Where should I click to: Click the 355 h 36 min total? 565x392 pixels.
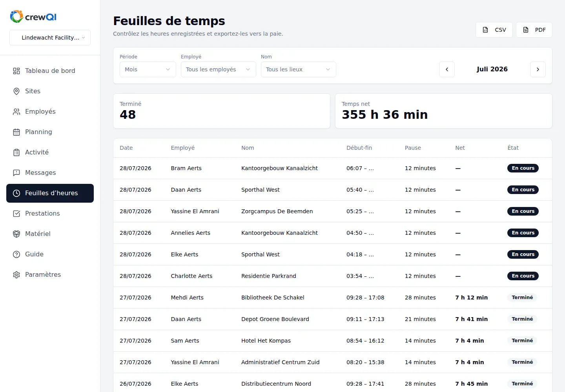[x=385, y=114]
